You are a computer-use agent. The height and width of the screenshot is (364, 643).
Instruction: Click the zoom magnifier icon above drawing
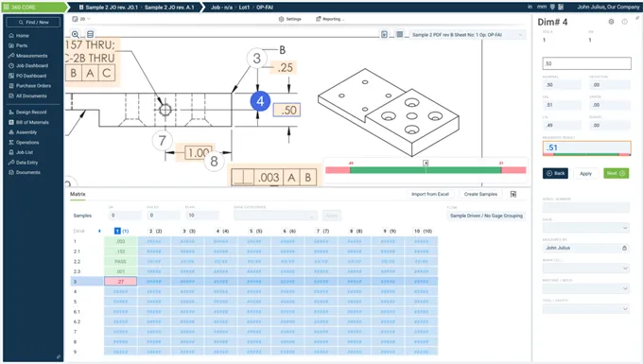point(76,34)
